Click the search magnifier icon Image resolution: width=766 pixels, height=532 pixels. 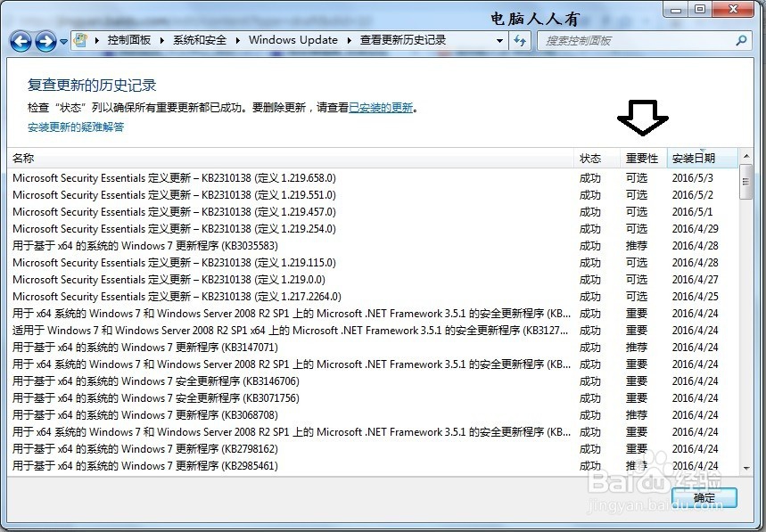point(739,40)
